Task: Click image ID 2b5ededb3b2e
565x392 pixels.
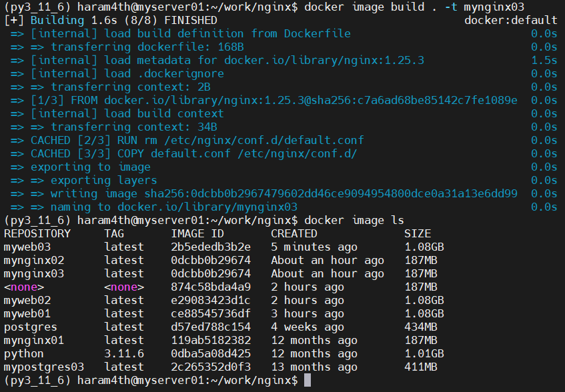Action: pyautogui.click(x=211, y=247)
